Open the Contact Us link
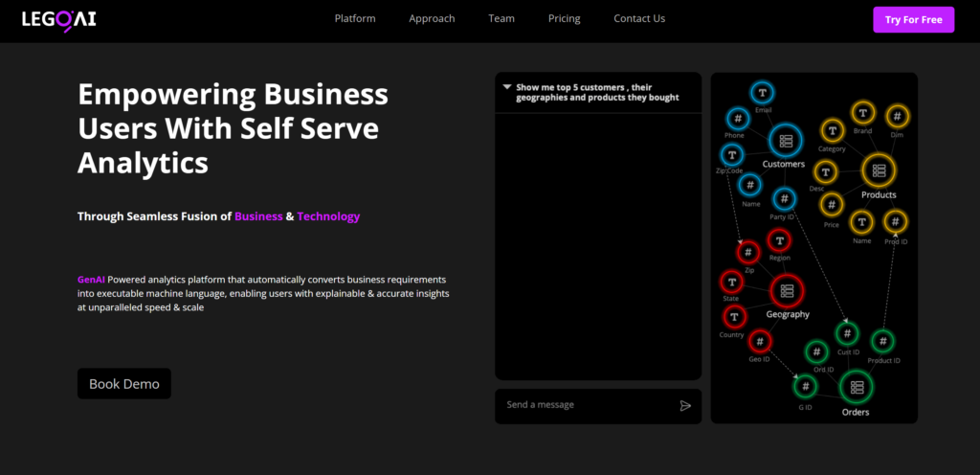This screenshot has width=980, height=475. (639, 18)
